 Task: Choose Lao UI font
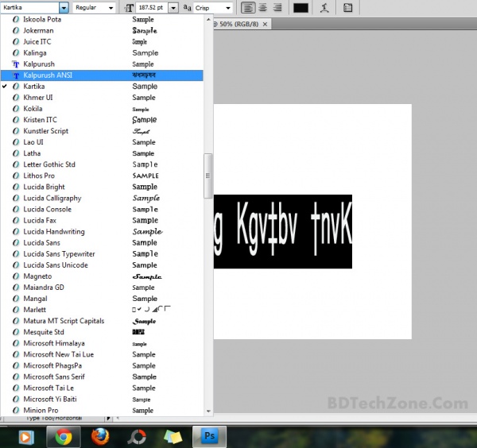coord(102,142)
